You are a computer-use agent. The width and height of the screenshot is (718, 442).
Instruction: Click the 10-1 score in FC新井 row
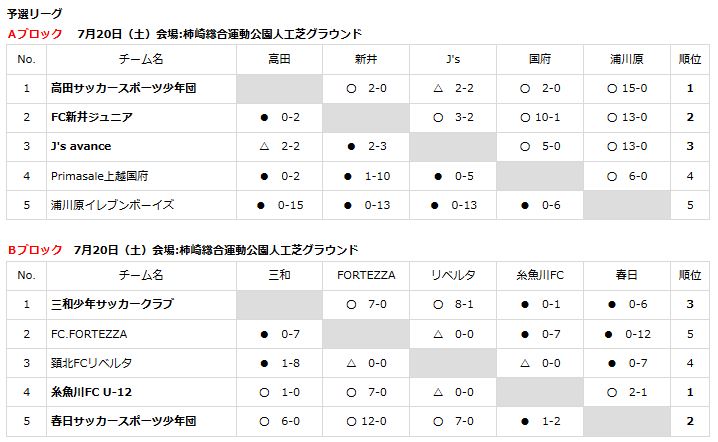click(x=547, y=117)
